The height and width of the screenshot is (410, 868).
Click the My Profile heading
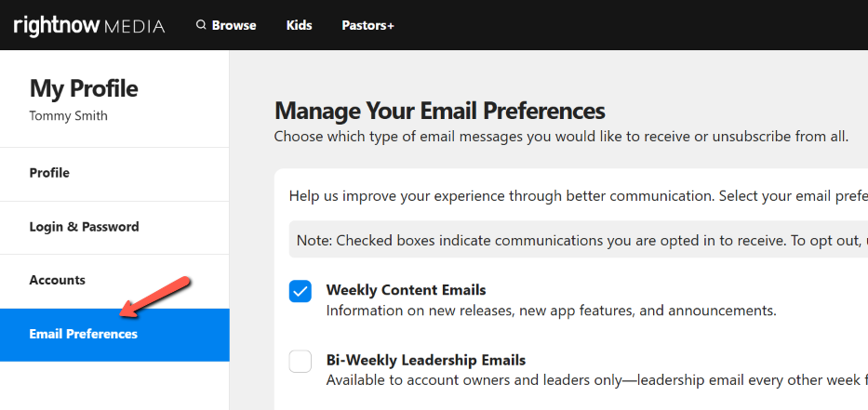point(84,88)
